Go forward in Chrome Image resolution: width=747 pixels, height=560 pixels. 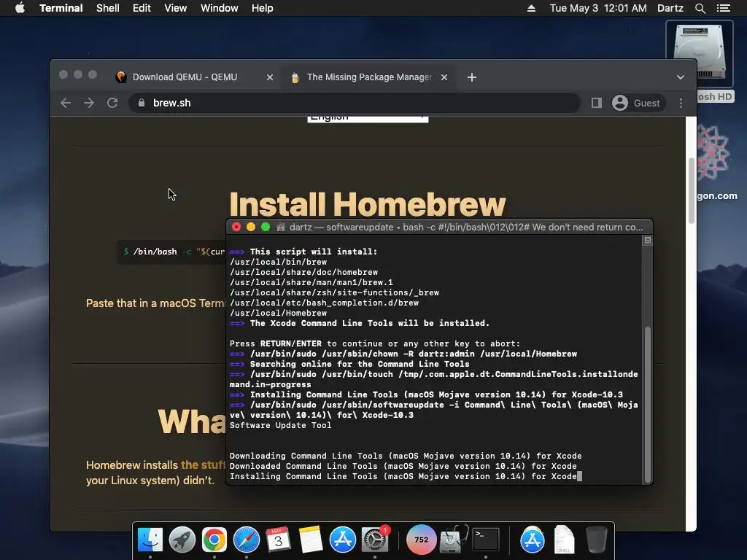89,103
